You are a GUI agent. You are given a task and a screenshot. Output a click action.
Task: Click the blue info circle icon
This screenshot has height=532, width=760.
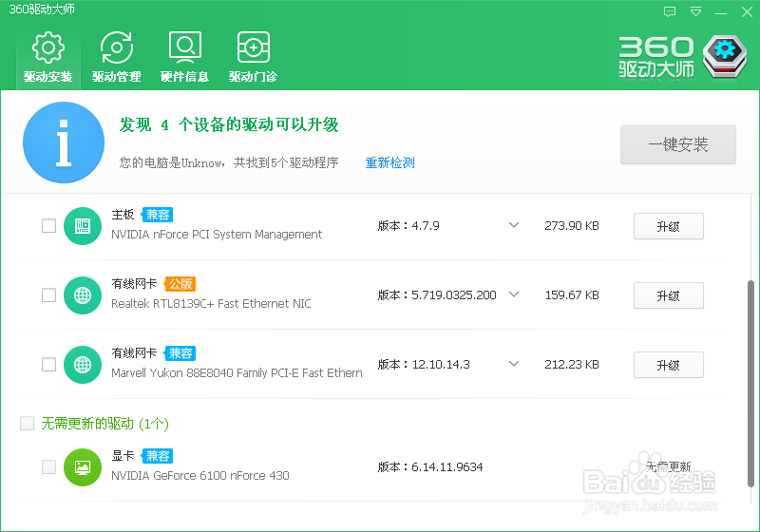point(64,142)
